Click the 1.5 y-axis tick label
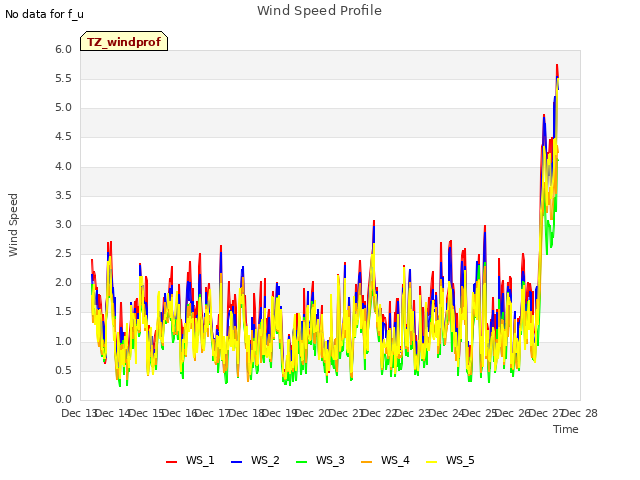 point(63,312)
